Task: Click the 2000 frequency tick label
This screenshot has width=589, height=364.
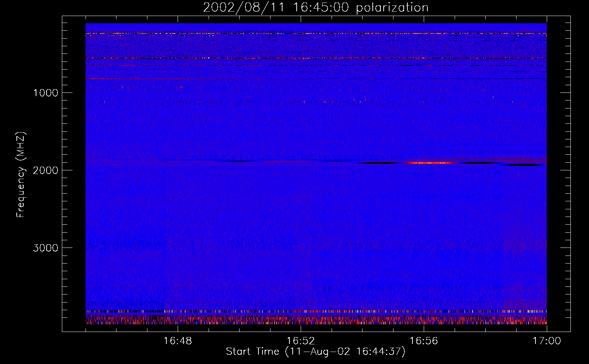Action: 46,170
